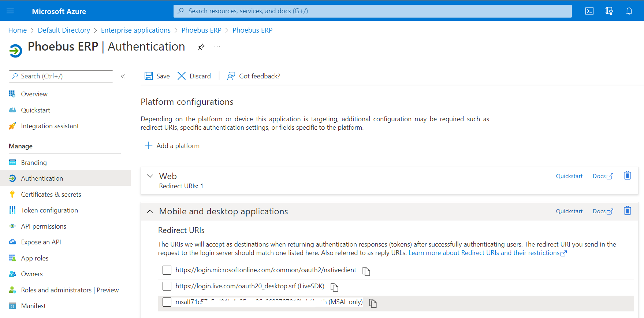The width and height of the screenshot is (644, 318).
Task: Click the Certificates & secrets key icon
Action: 12,194
